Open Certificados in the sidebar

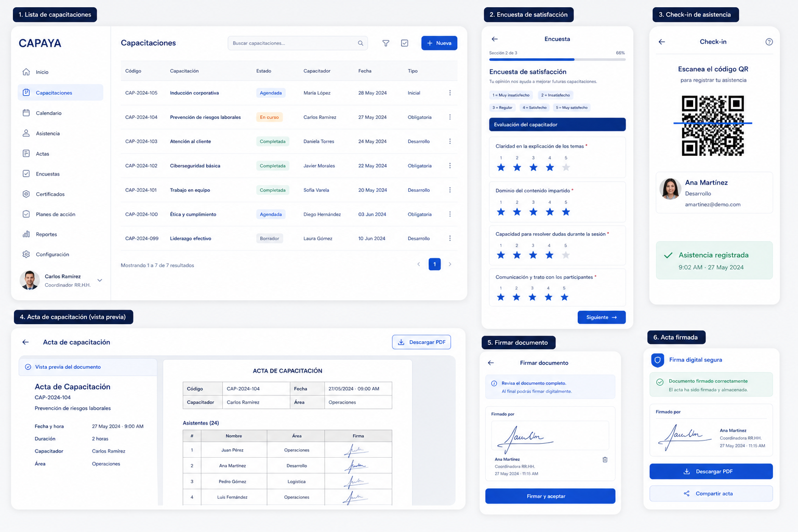(60, 194)
